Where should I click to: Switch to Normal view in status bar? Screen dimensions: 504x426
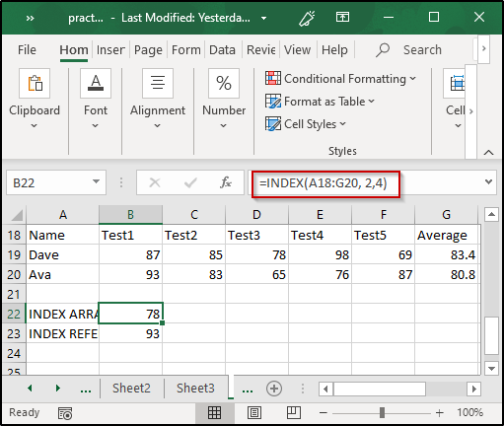click(x=214, y=412)
